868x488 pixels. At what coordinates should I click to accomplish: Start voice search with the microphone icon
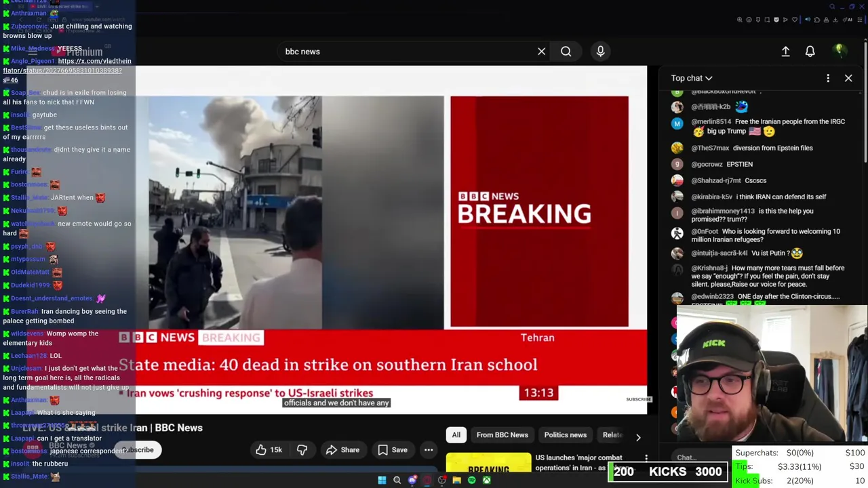click(x=600, y=52)
